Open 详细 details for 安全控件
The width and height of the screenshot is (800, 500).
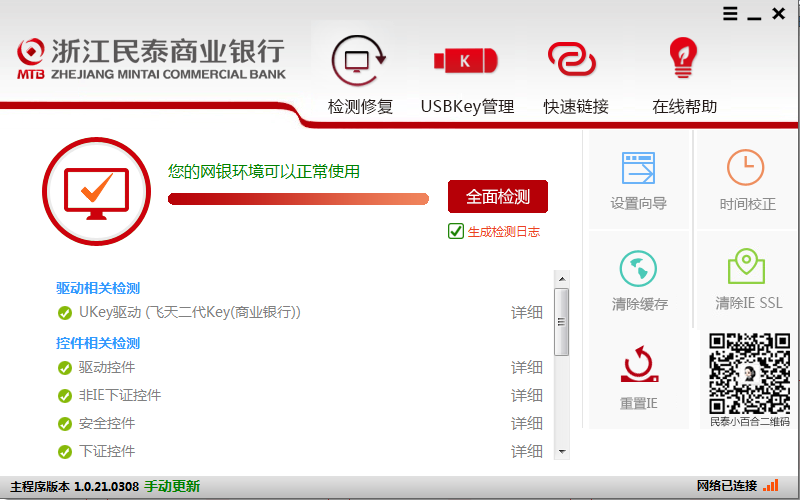coord(527,423)
